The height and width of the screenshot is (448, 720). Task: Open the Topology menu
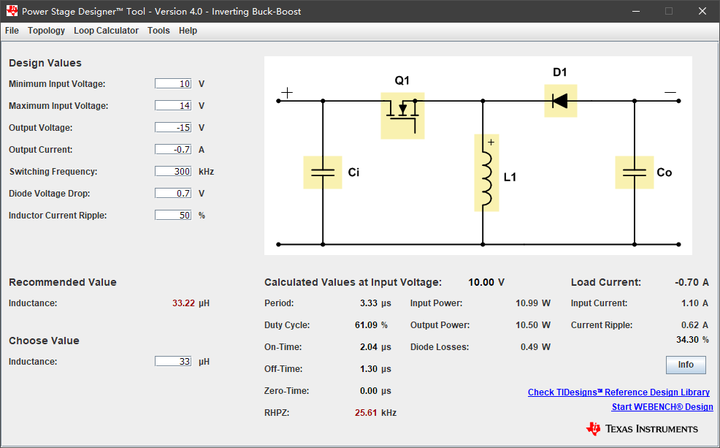click(x=46, y=31)
